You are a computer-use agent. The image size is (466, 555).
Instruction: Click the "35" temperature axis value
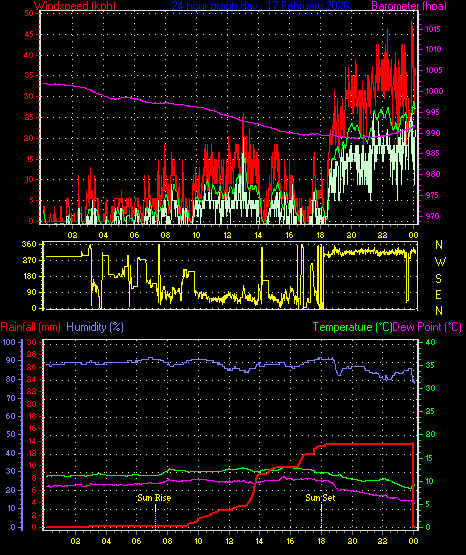tap(430, 366)
